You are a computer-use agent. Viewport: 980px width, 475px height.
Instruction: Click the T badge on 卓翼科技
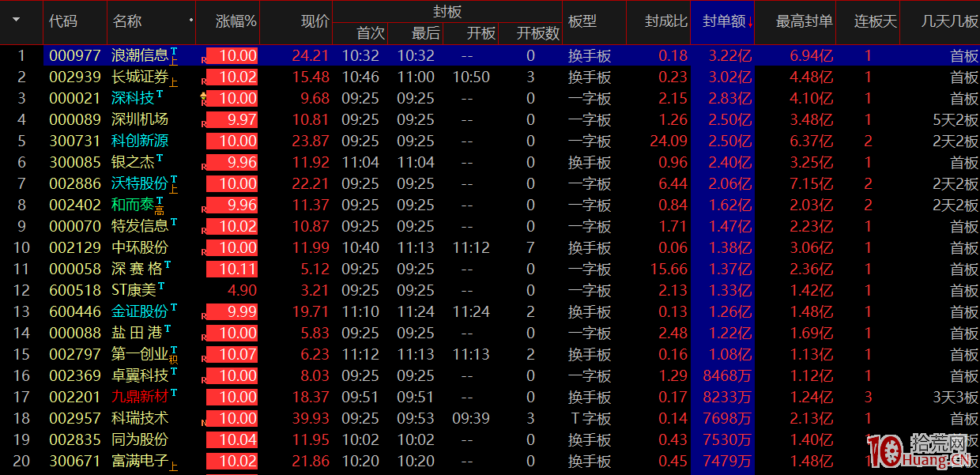(x=172, y=371)
